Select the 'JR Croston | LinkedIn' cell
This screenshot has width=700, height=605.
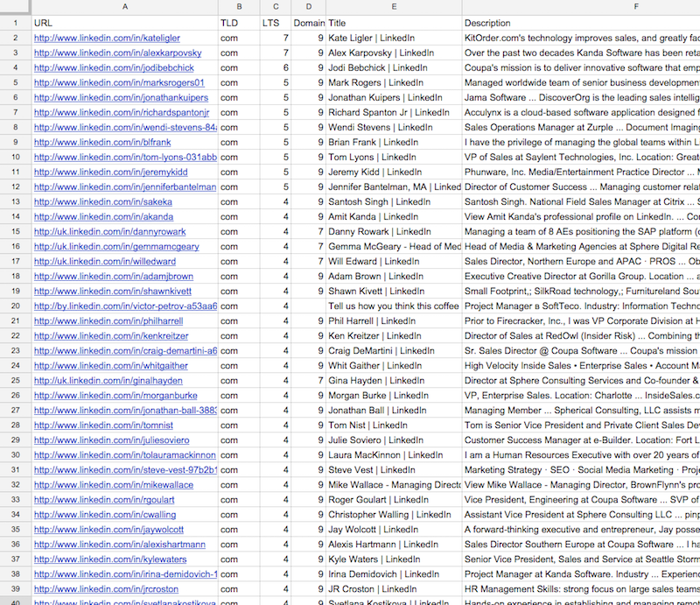point(395,589)
